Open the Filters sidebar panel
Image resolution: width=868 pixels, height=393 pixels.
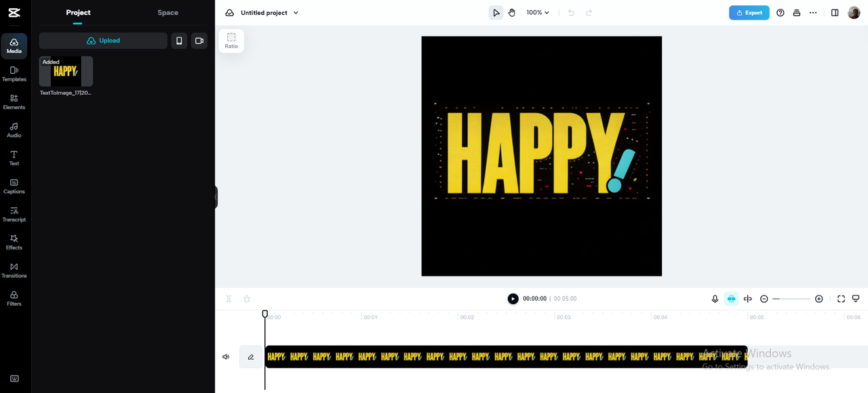pyautogui.click(x=14, y=299)
